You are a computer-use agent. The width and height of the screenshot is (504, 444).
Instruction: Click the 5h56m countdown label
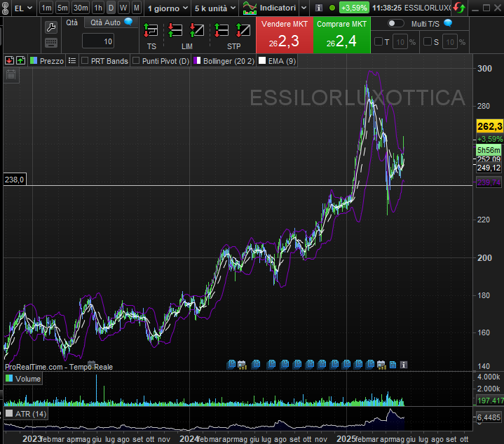(x=489, y=150)
